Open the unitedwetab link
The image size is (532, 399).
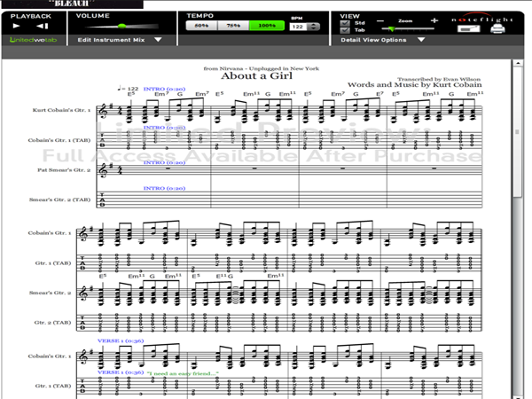(x=34, y=40)
